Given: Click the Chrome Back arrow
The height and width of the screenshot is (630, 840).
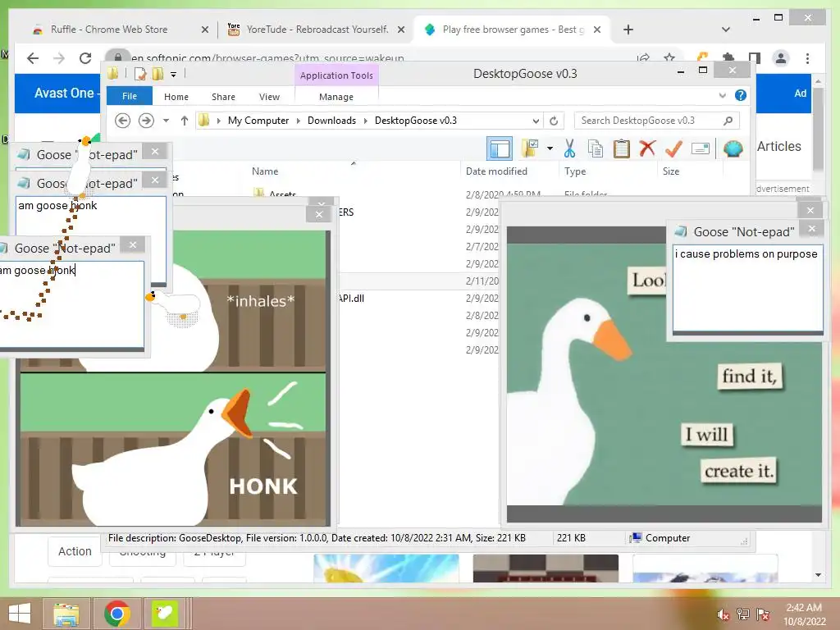Looking at the screenshot, I should pyautogui.click(x=33, y=58).
